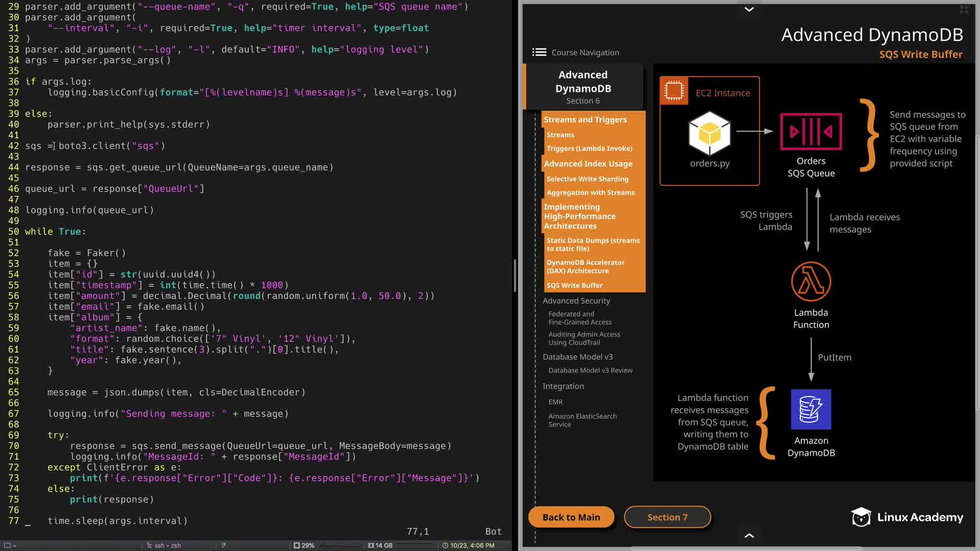980x551 pixels.
Task: Select the SQS Write Buffer lesson
Action: (x=574, y=285)
